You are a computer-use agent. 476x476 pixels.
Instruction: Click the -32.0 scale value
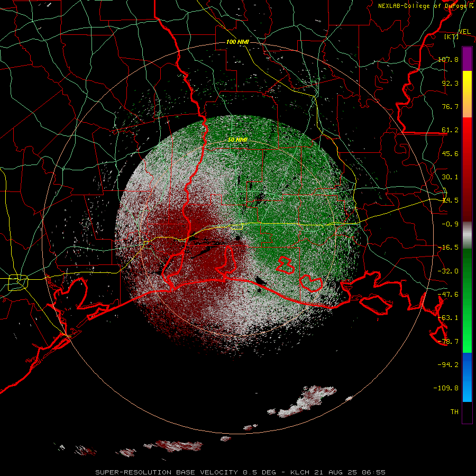click(x=448, y=271)
